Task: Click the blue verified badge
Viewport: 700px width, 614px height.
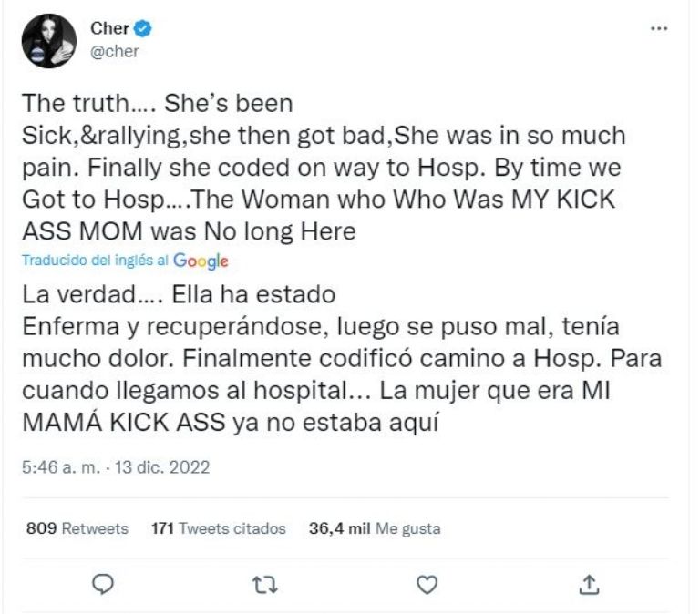Action: pos(144,29)
